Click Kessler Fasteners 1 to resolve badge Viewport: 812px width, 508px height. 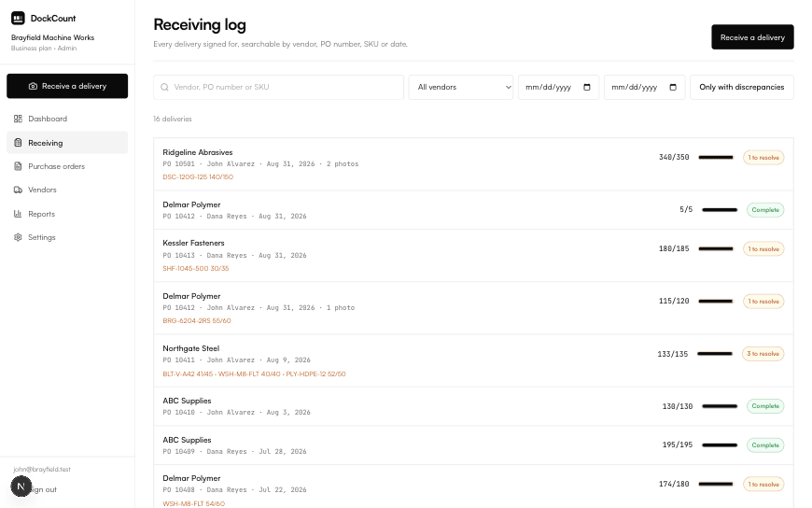tap(763, 248)
